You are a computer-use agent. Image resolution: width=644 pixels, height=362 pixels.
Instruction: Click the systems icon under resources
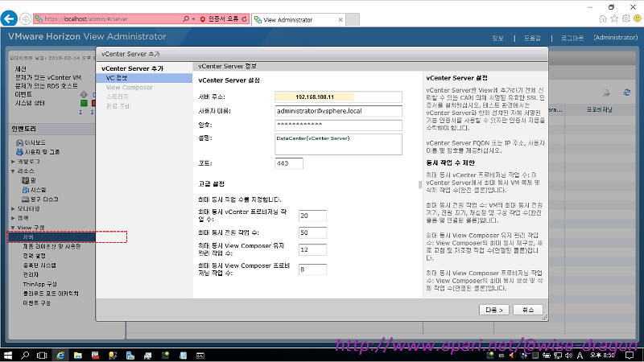point(26,190)
